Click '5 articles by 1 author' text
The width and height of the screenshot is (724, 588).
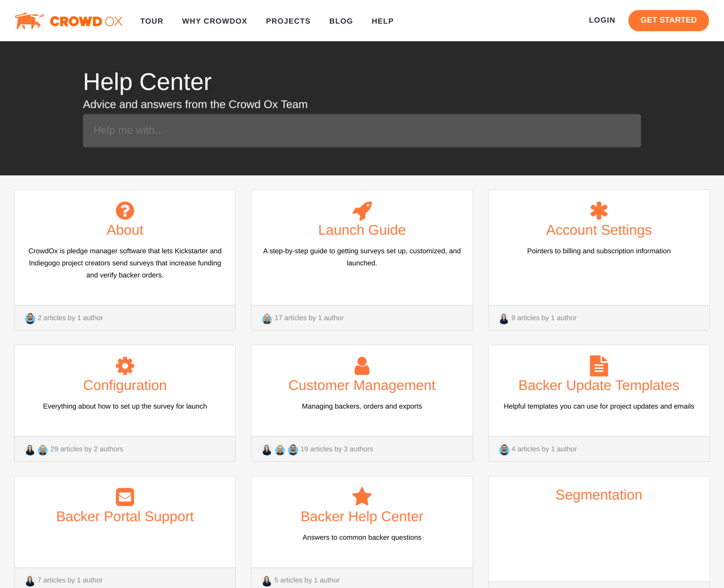tap(307, 580)
